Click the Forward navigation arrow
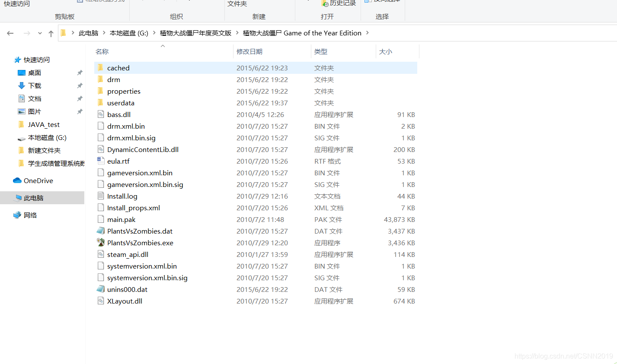617x364 pixels. [27, 33]
